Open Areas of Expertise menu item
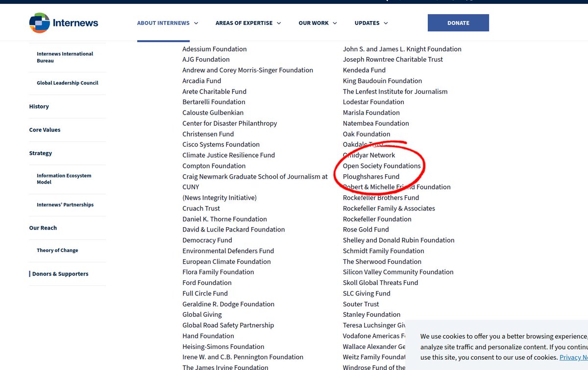This screenshot has width=588, height=370. tap(244, 23)
